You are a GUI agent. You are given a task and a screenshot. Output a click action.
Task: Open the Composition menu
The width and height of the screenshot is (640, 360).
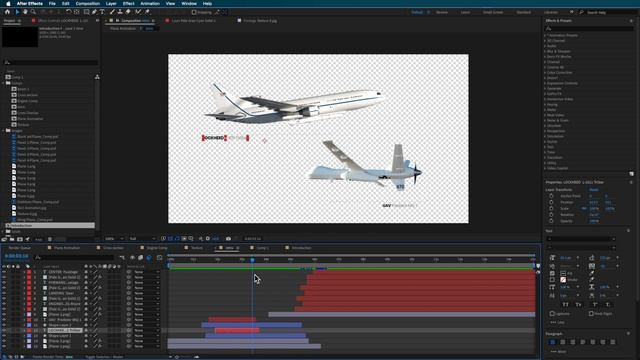pos(87,3)
